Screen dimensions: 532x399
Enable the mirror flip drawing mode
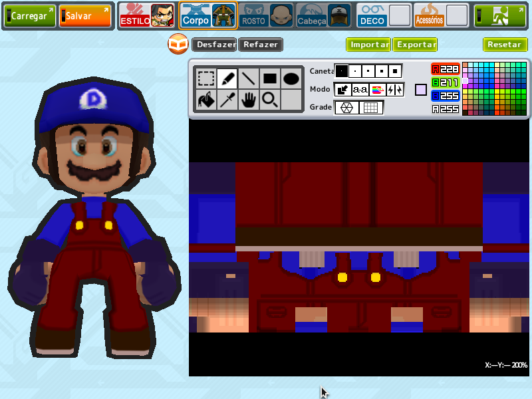tap(395, 90)
